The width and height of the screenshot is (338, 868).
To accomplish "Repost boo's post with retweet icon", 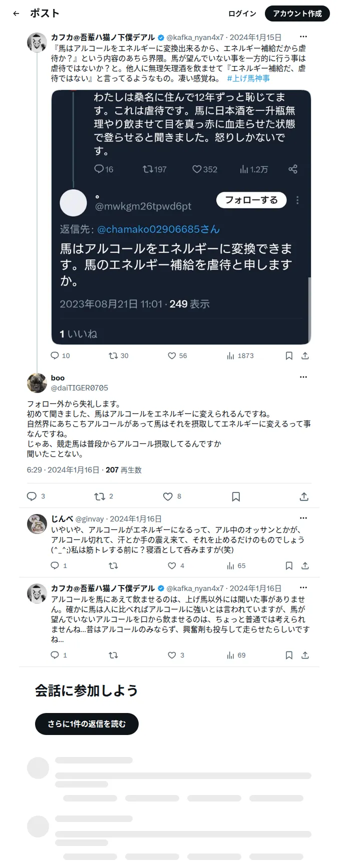I will point(100,496).
